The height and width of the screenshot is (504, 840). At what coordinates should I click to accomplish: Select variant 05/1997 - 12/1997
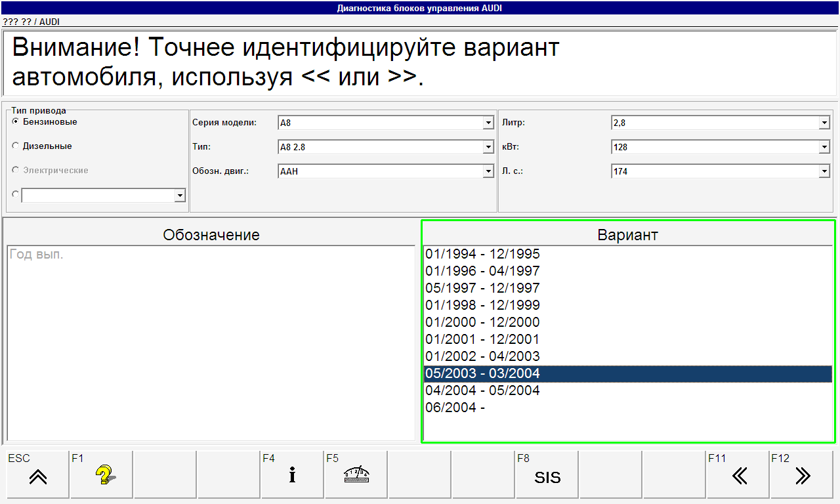[627, 288]
